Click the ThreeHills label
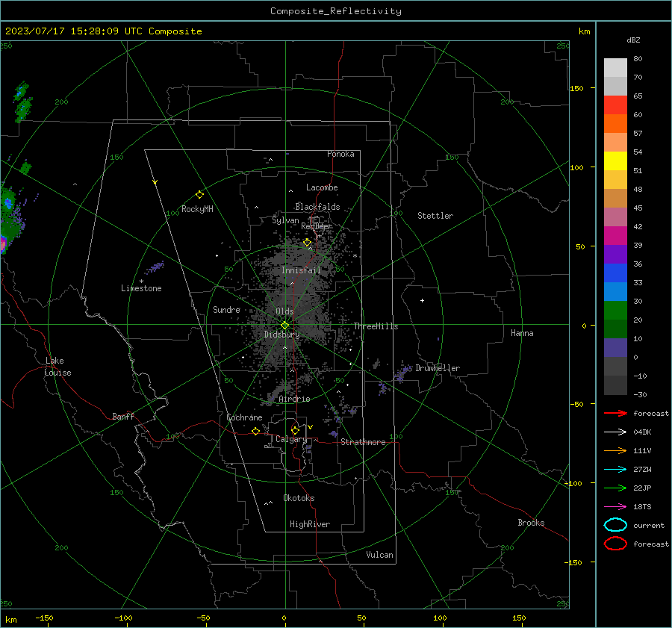The height and width of the screenshot is (628, 672). (x=376, y=326)
